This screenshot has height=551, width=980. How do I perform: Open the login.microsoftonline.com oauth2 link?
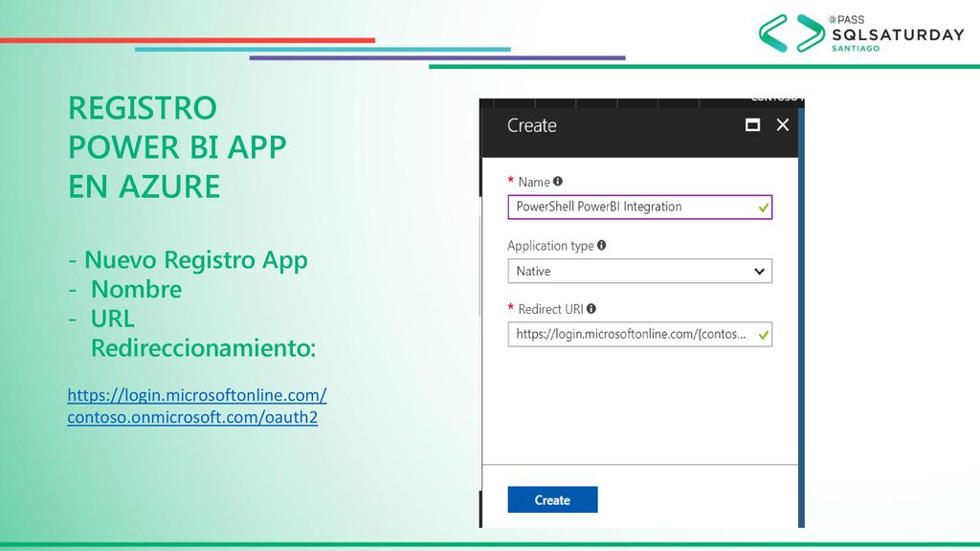(x=197, y=406)
